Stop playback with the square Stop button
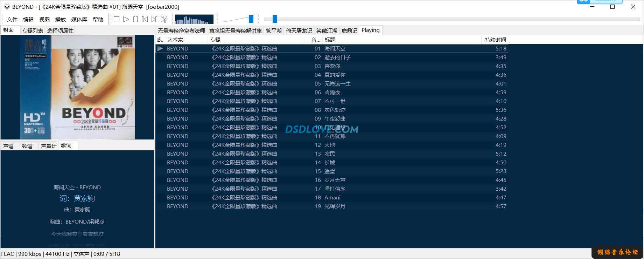 (x=117, y=19)
